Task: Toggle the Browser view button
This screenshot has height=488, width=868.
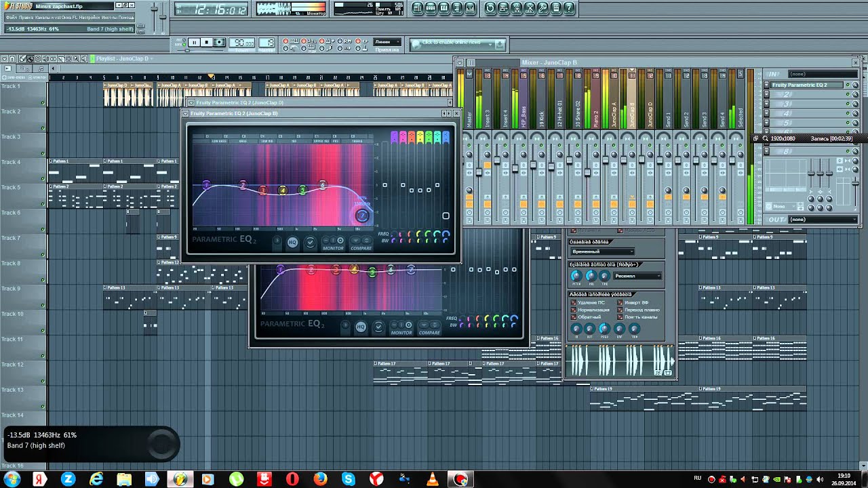Action: coord(458,9)
